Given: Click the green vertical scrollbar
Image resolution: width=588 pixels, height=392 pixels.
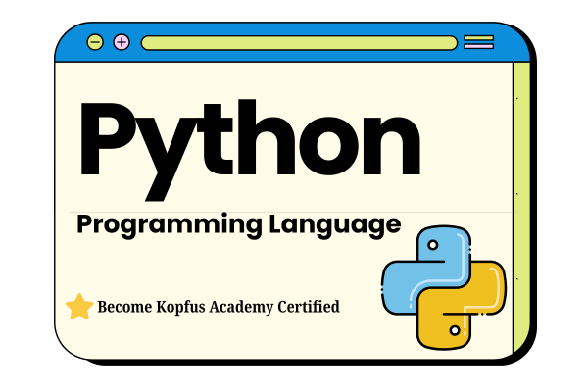Looking at the screenshot, I should pyautogui.click(x=521, y=208).
